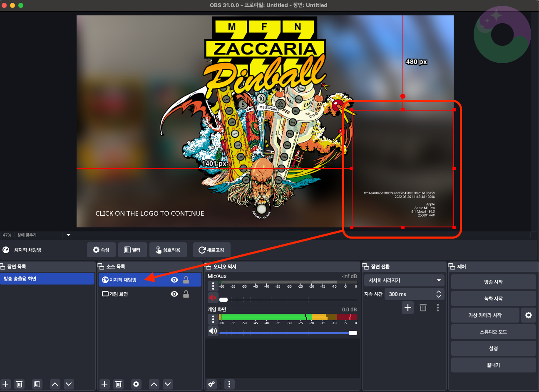Add a scene transition with plus button
Screen dimensions: 539x392
coord(408,308)
